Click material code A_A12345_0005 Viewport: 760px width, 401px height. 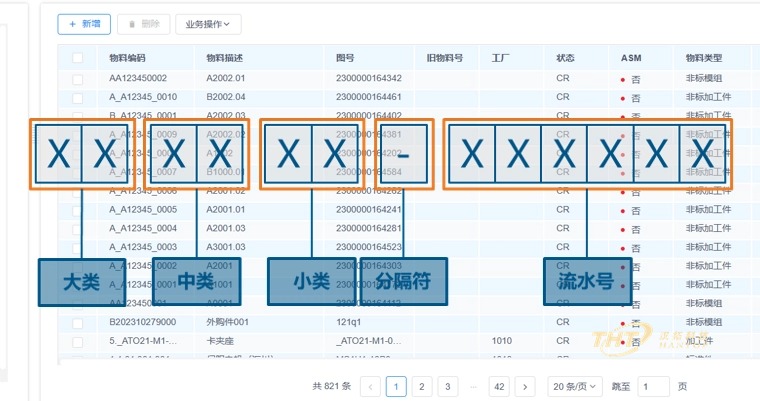coord(143,209)
